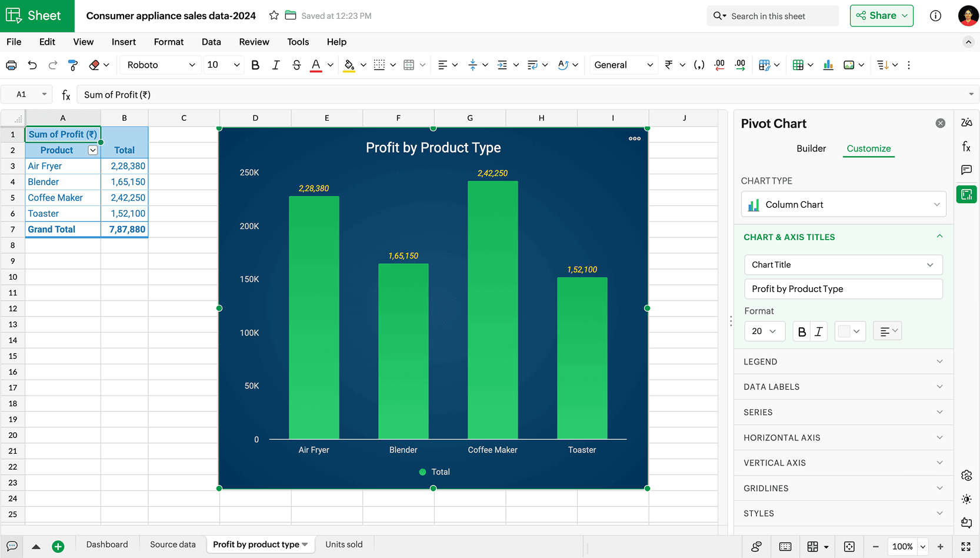The height and width of the screenshot is (558, 980).
Task: Open chart options three-dot menu
Action: point(634,139)
